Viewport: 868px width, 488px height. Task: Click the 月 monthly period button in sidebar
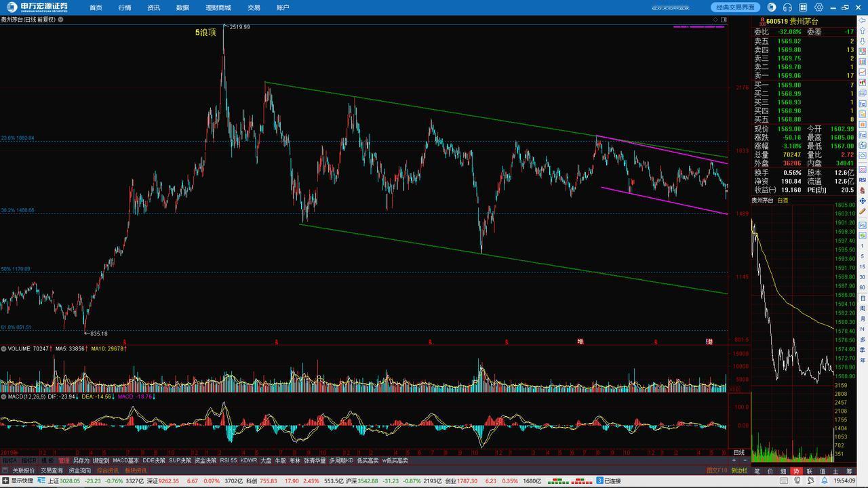(x=863, y=319)
